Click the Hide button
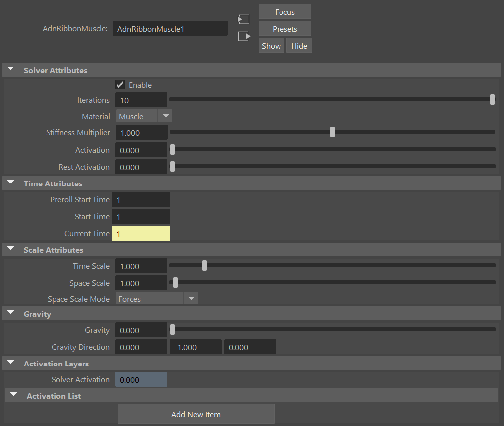Viewport: 504px width, 426px height. (x=299, y=45)
